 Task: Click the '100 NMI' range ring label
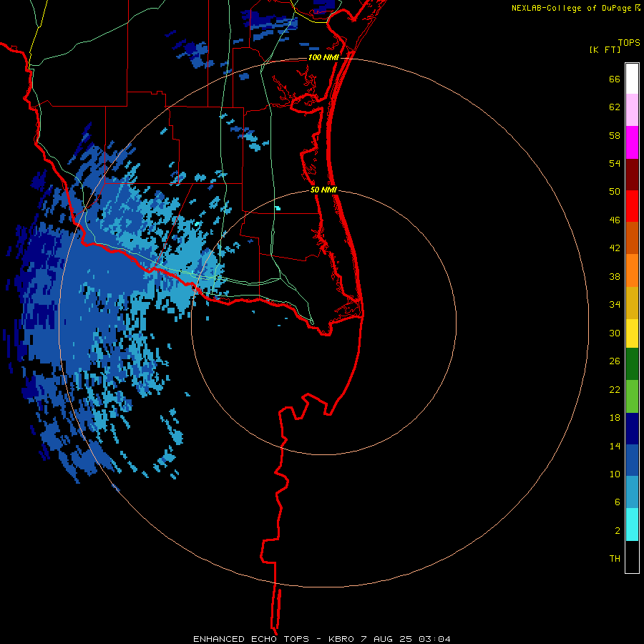point(323,57)
